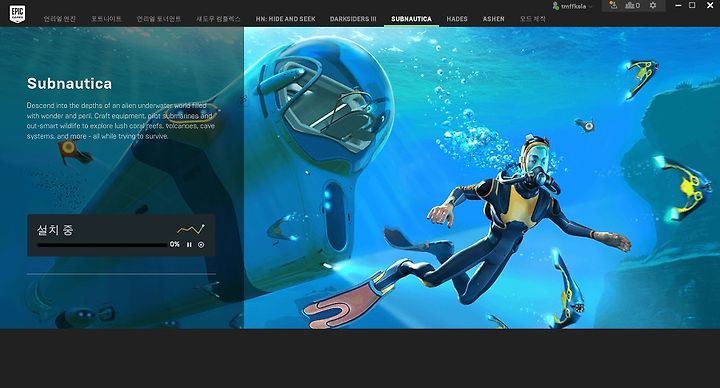This screenshot has width=720, height=388.
Task: Open the tmffksla account dropdown
Action: click(572, 6)
